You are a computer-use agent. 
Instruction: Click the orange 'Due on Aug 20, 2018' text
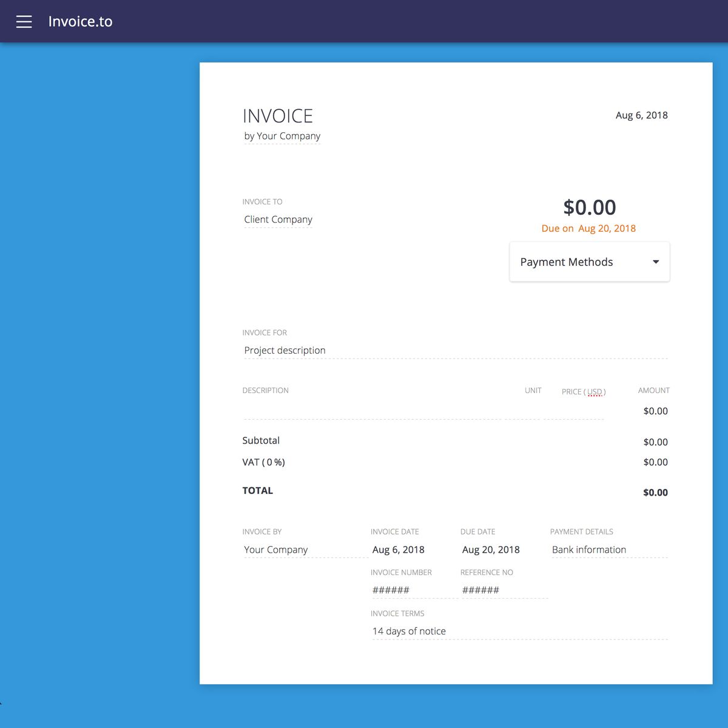[588, 228]
